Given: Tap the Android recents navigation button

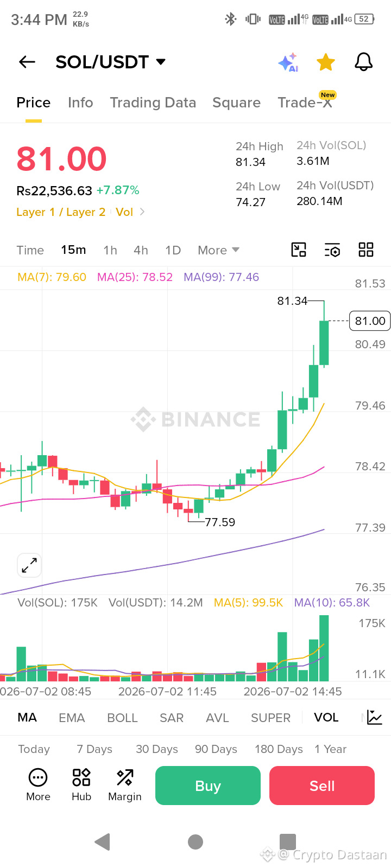Looking at the screenshot, I should point(288,841).
